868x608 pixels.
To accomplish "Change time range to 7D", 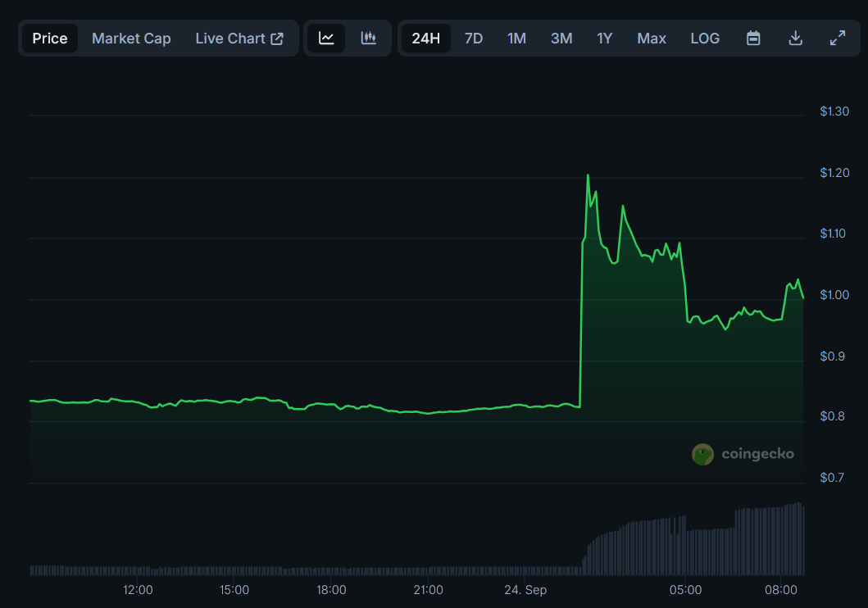I will point(474,39).
